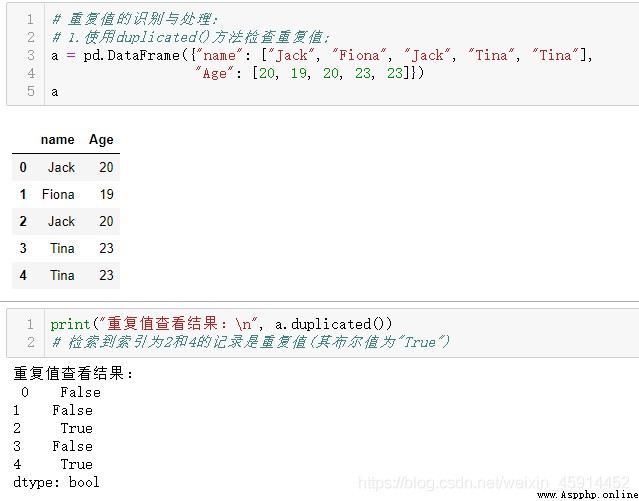Click the comment line "# 重复值的识别与处理:"
The height and width of the screenshot is (501, 639).
pyautogui.click(x=135, y=19)
